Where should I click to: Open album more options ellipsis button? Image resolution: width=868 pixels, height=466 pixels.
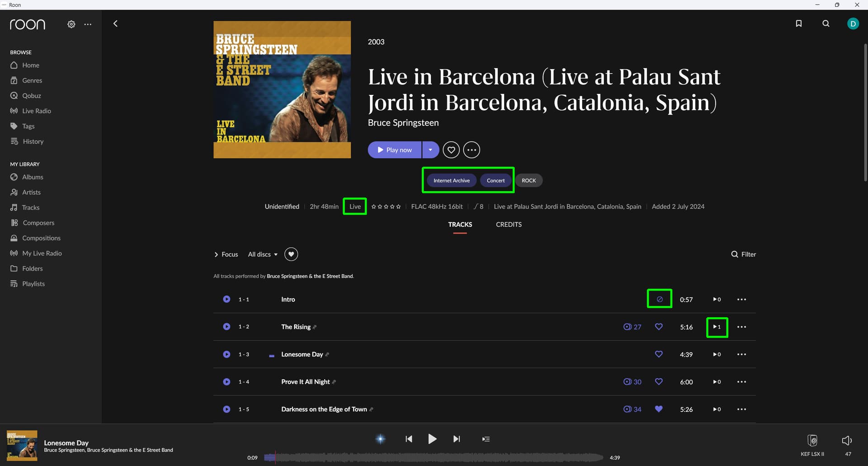click(472, 150)
